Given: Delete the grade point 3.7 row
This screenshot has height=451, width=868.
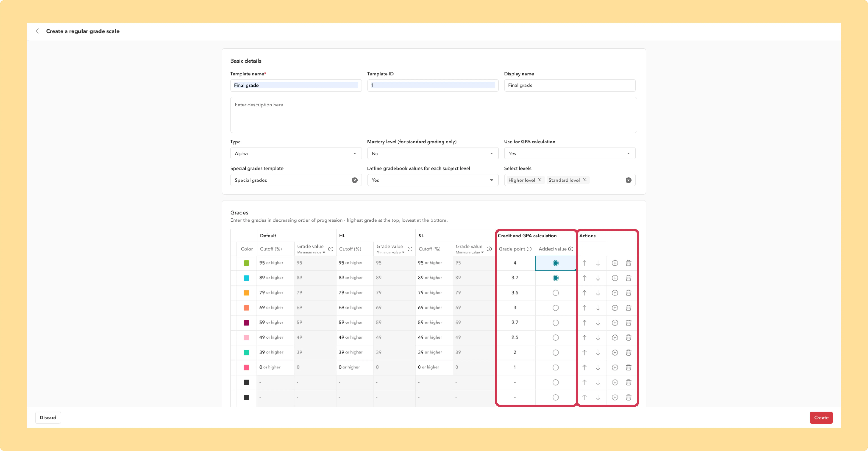Looking at the screenshot, I should click(628, 278).
